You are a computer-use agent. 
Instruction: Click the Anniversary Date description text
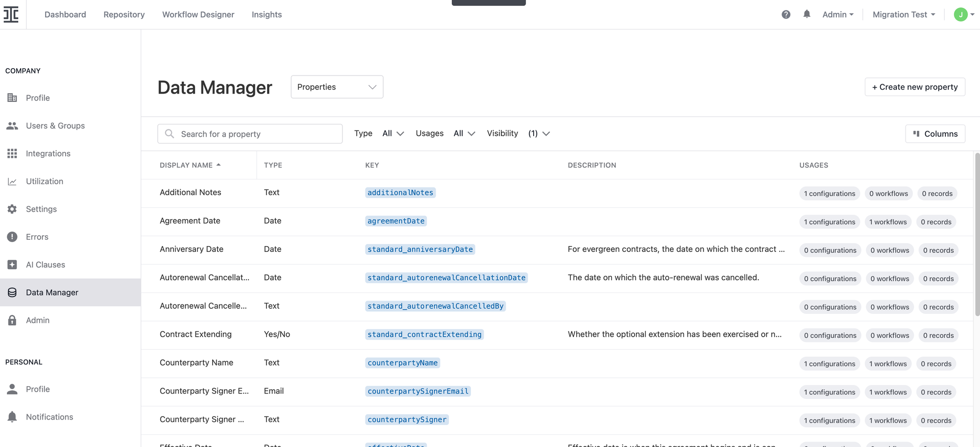point(676,249)
